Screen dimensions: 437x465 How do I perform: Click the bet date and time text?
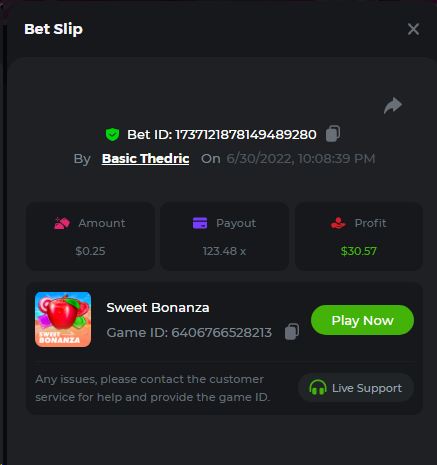click(301, 159)
